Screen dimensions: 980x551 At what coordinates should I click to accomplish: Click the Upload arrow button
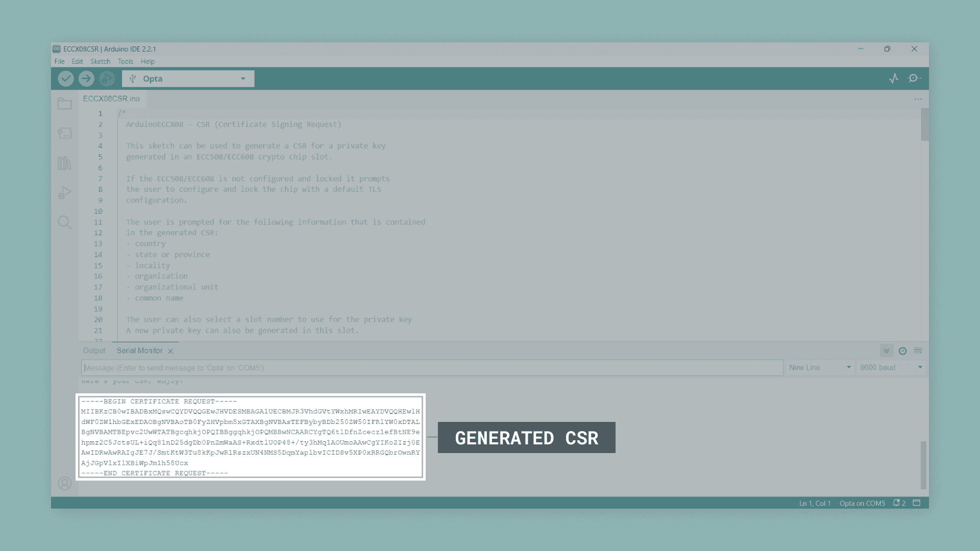point(86,79)
